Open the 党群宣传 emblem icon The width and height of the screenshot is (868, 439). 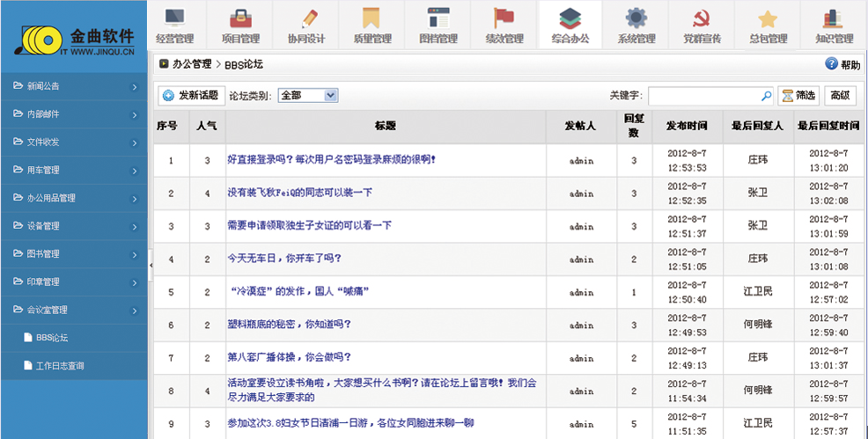(x=702, y=18)
